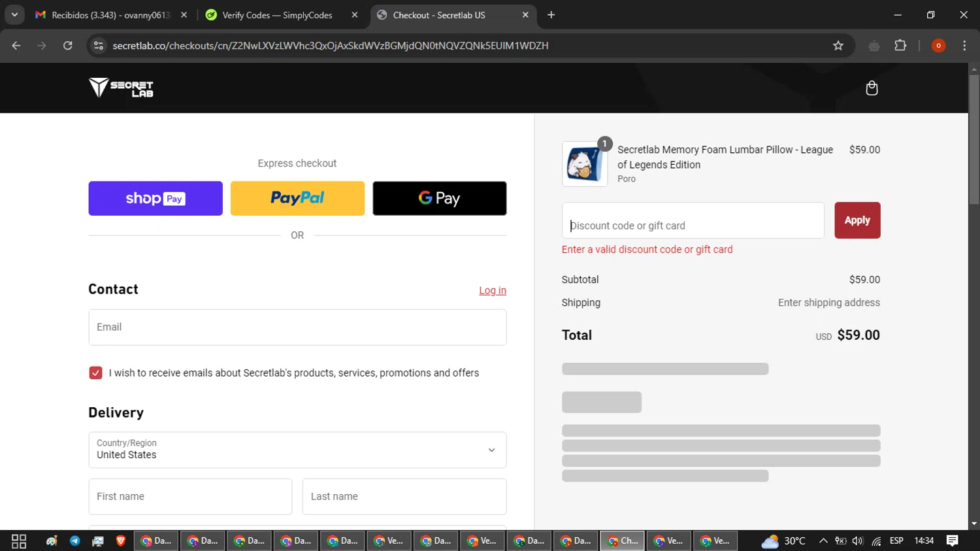Close the Verify Codes SimplyCodes tab

tap(355, 15)
